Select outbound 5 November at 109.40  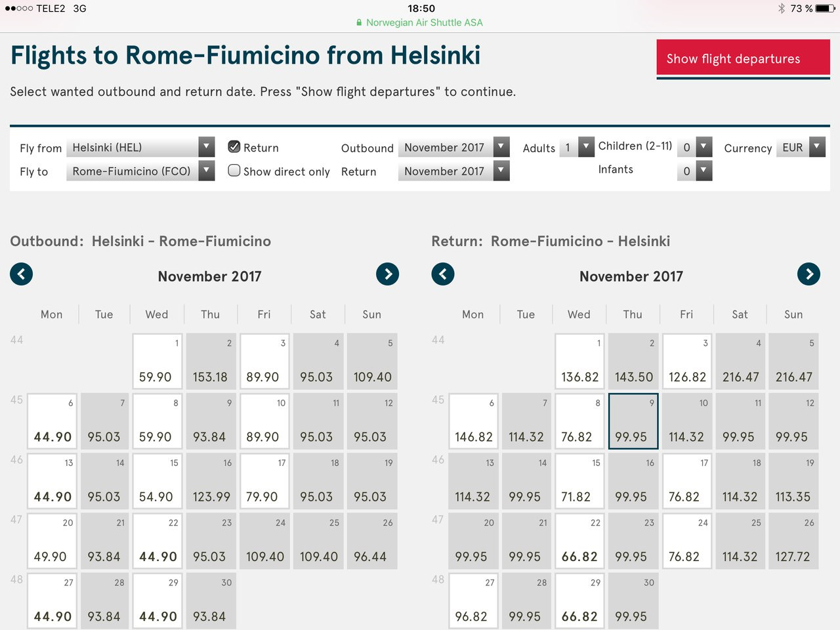click(x=371, y=361)
